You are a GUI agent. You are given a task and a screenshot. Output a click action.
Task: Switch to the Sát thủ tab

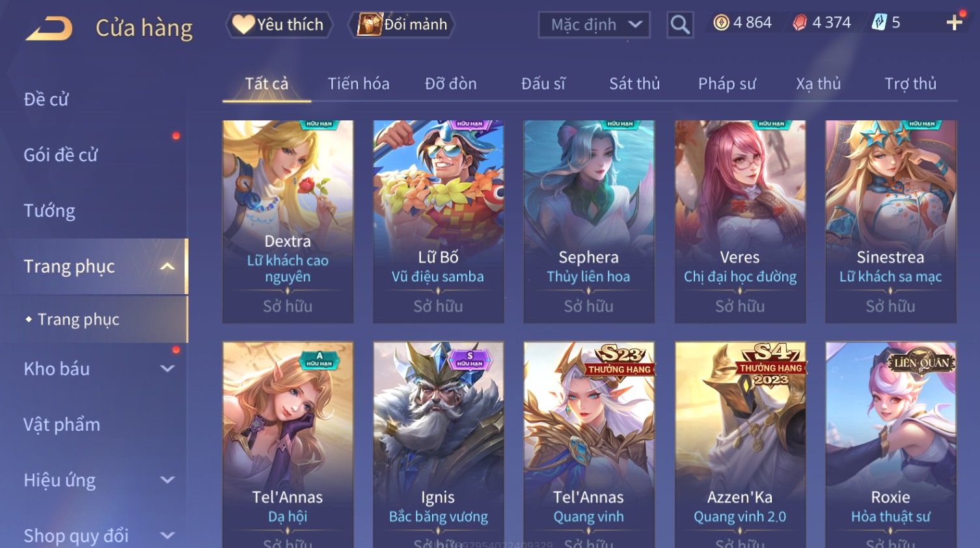[x=634, y=84]
